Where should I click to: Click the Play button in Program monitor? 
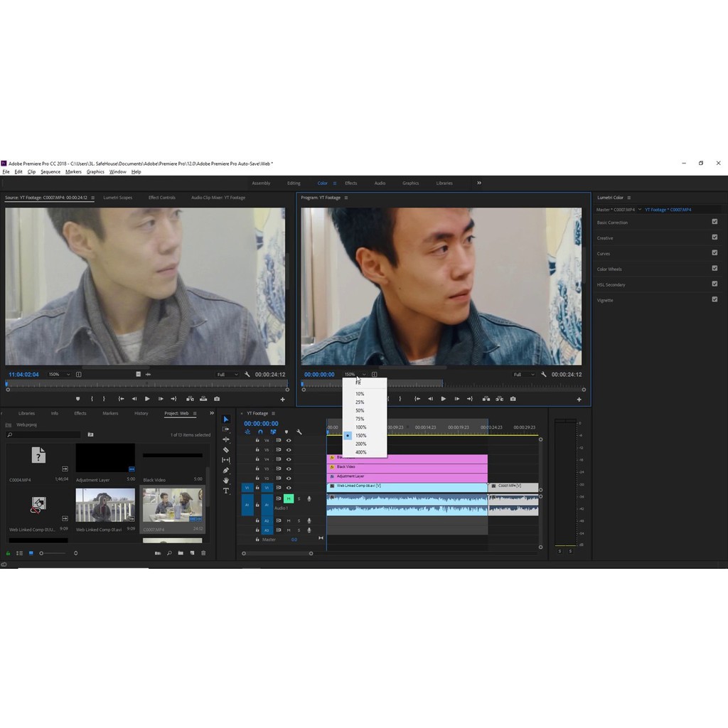click(444, 399)
